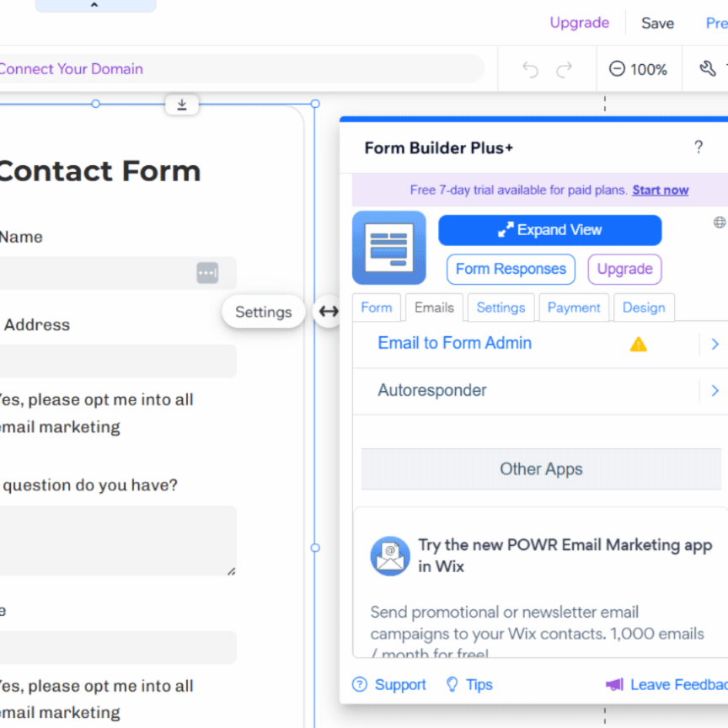The height and width of the screenshot is (728, 728).
Task: Click the Email to Form Admin label
Action: coord(454,343)
